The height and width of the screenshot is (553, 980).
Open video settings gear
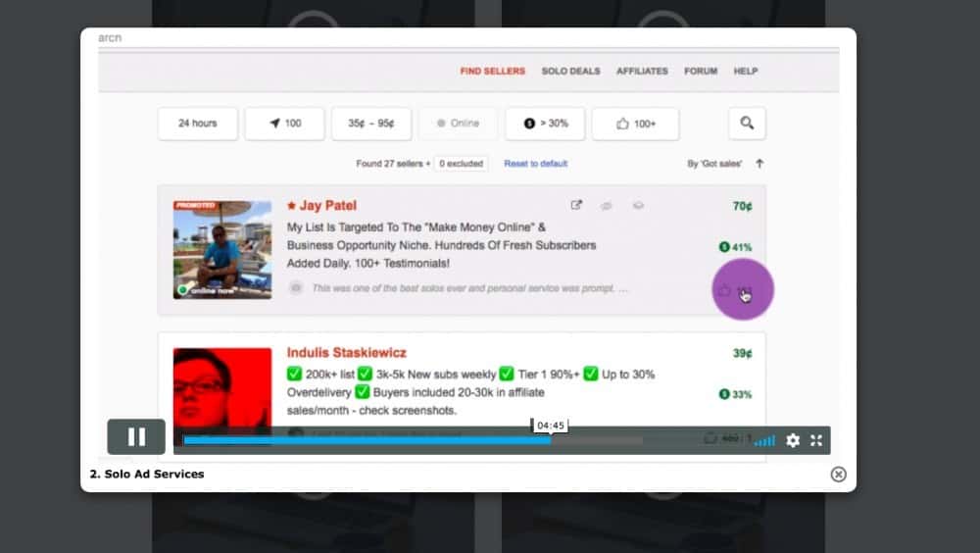[793, 440]
